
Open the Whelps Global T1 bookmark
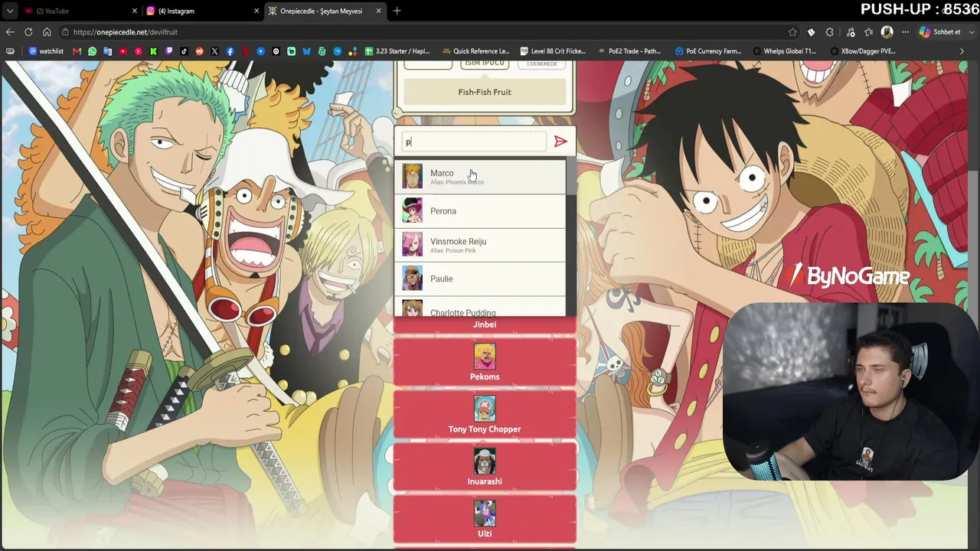click(x=785, y=51)
